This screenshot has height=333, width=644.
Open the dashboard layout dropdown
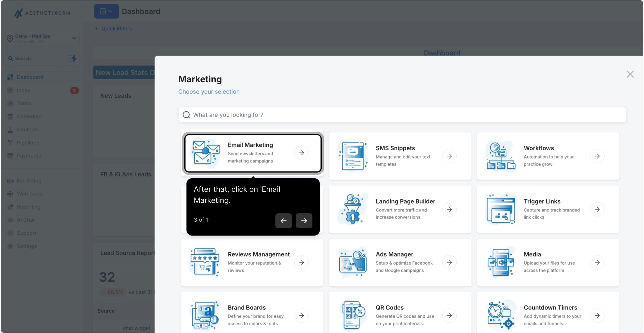coord(107,11)
